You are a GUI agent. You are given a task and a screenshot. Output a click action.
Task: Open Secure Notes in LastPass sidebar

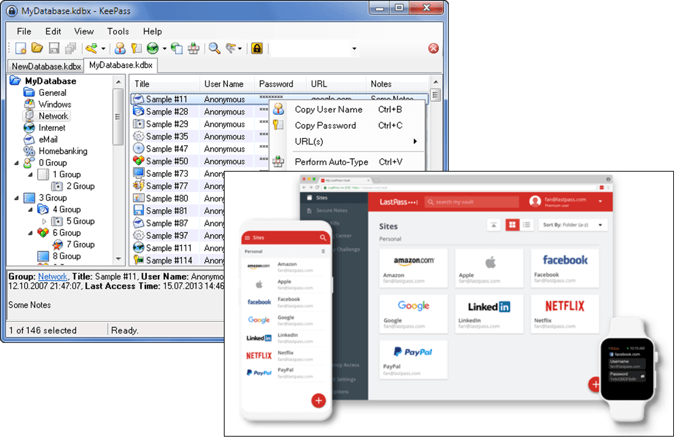[332, 210]
